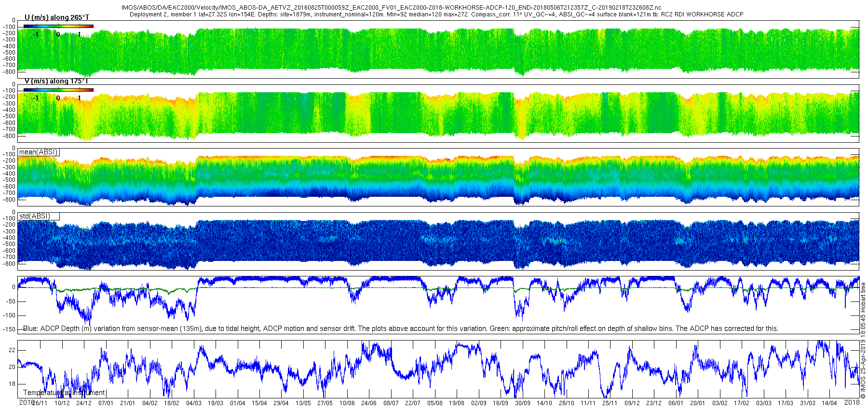This screenshot has height=410, width=868.
Task: Click the '22/07' date tick label
Action: 413,403
